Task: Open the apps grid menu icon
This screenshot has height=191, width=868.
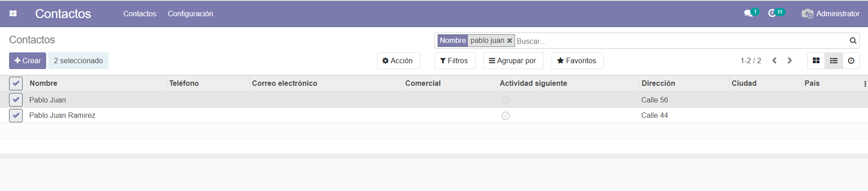Action: pos(13,14)
